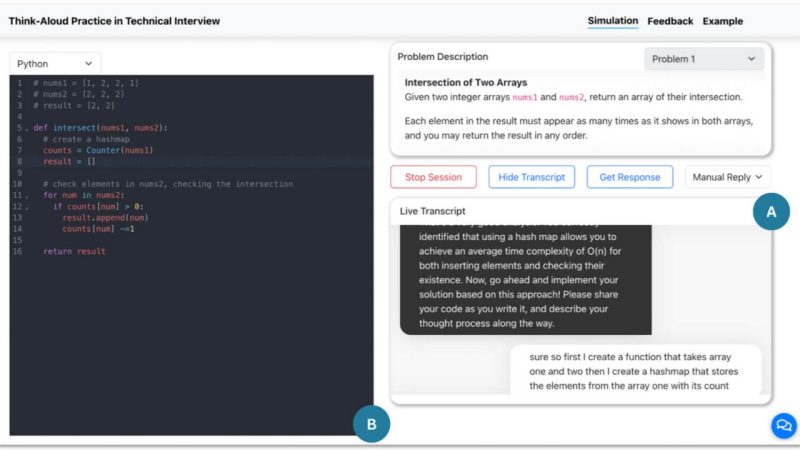800x450 pixels.
Task: Click the interviewer's dark message bubble
Action: pyautogui.click(x=524, y=280)
